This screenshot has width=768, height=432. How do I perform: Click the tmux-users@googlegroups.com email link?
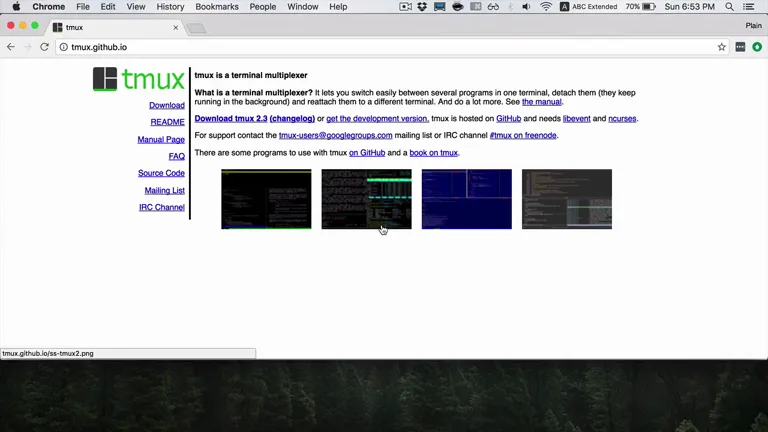(x=336, y=135)
